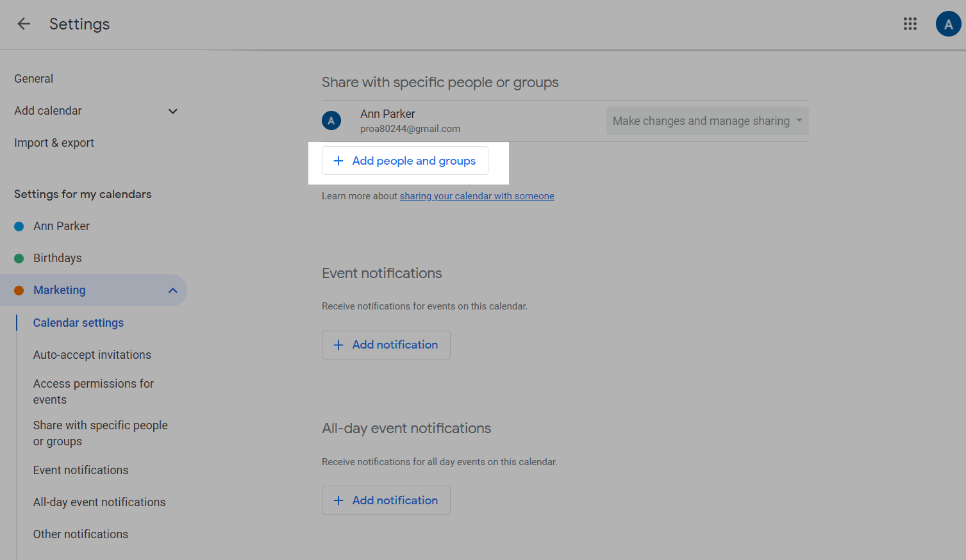Open the Google apps grid icon
The height and width of the screenshot is (560, 966).
(x=910, y=24)
